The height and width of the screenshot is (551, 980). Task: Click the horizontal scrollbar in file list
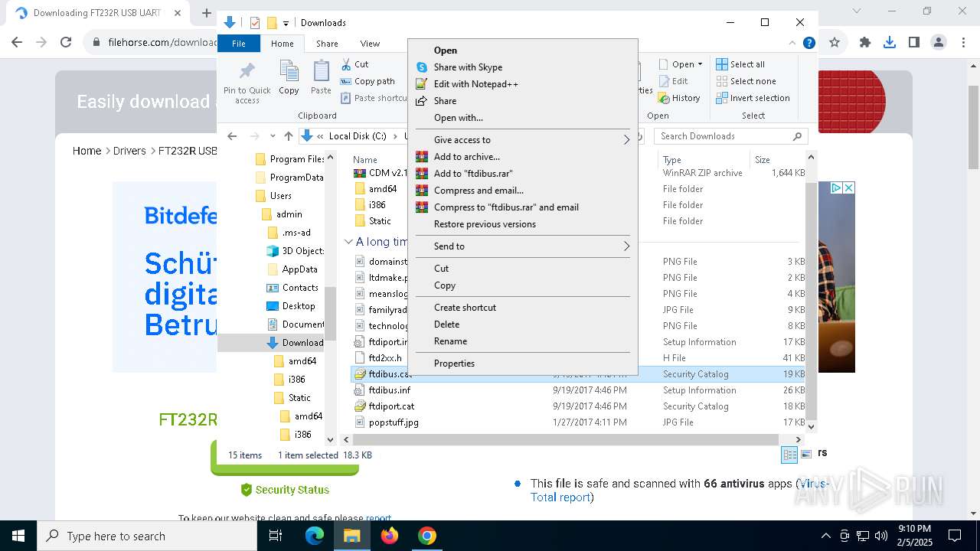(567, 440)
